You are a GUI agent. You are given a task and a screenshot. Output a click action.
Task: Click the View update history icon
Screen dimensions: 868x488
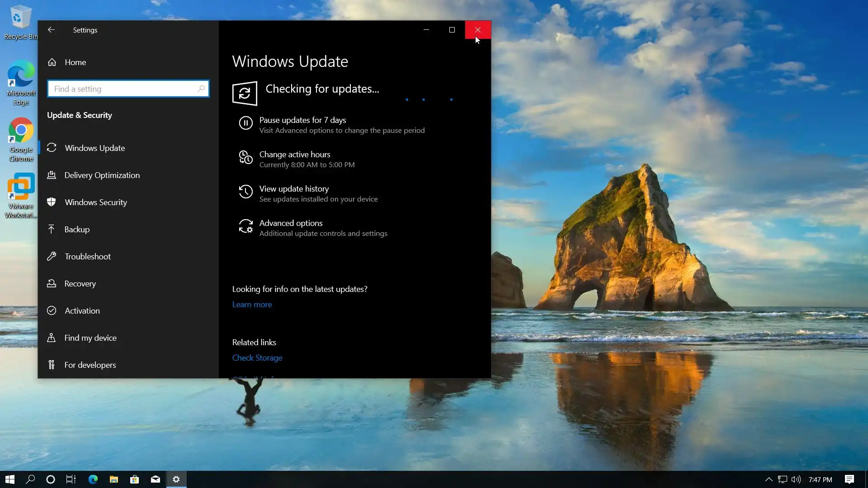tap(245, 192)
